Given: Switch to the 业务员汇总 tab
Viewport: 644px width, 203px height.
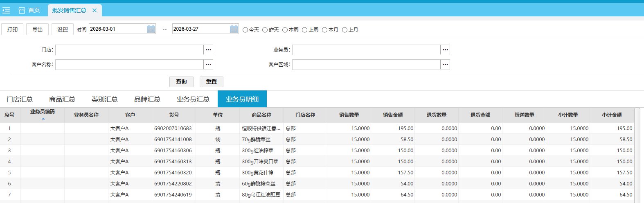Looking at the screenshot, I should [x=193, y=99].
